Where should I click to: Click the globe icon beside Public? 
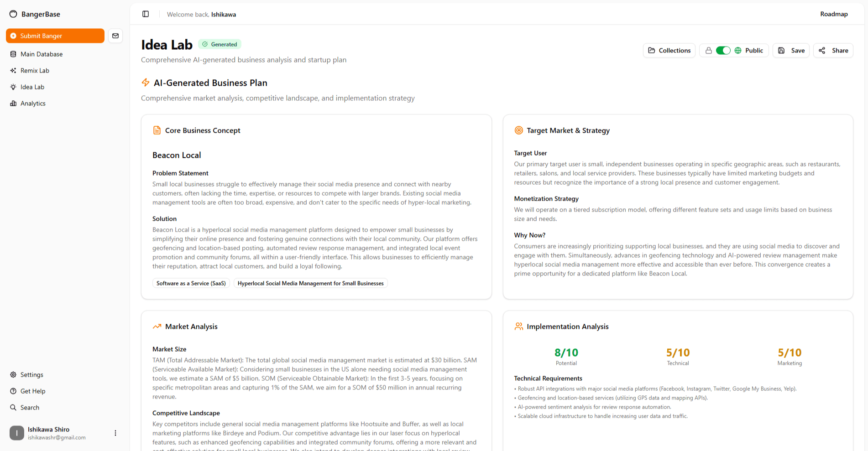coord(738,50)
